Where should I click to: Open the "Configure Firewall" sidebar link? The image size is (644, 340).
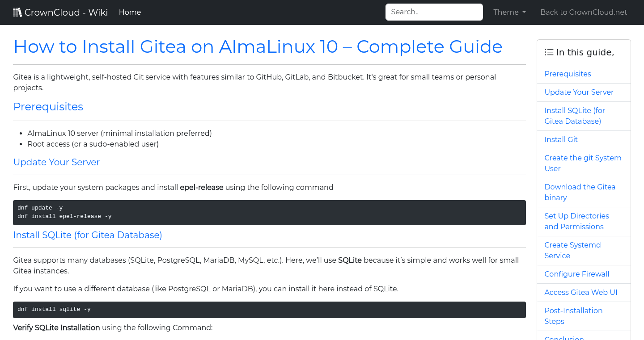pyautogui.click(x=577, y=274)
